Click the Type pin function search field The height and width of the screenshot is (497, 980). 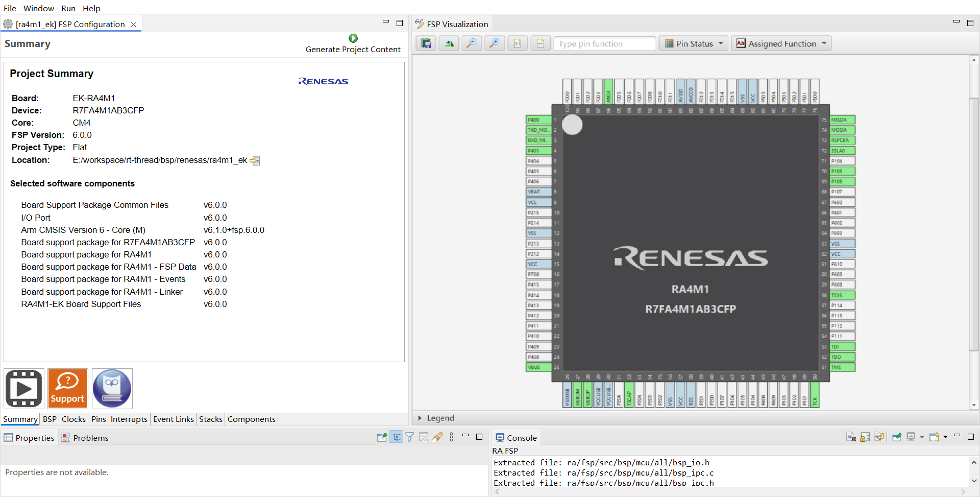pyautogui.click(x=604, y=43)
